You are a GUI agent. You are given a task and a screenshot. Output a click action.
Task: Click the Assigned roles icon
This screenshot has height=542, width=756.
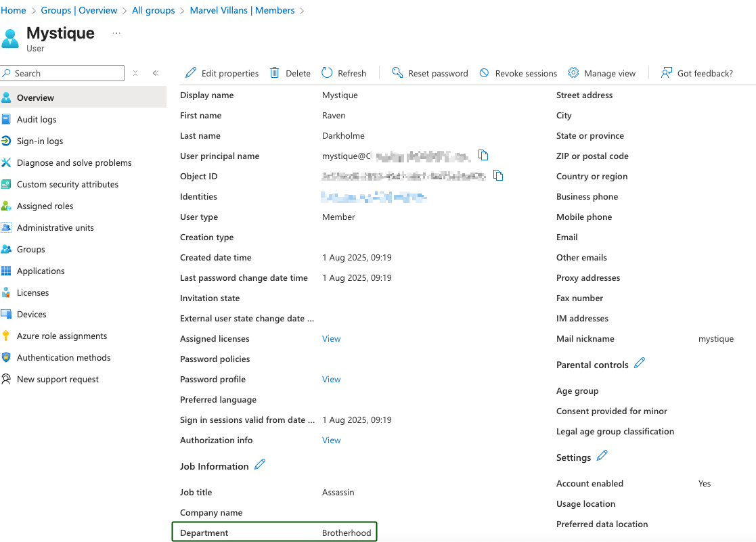point(6,206)
